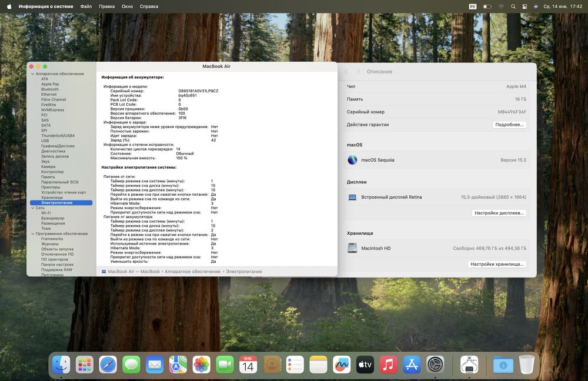Open Downloads folder in the Dock
Viewport: 588px width, 381px height.
(503, 364)
